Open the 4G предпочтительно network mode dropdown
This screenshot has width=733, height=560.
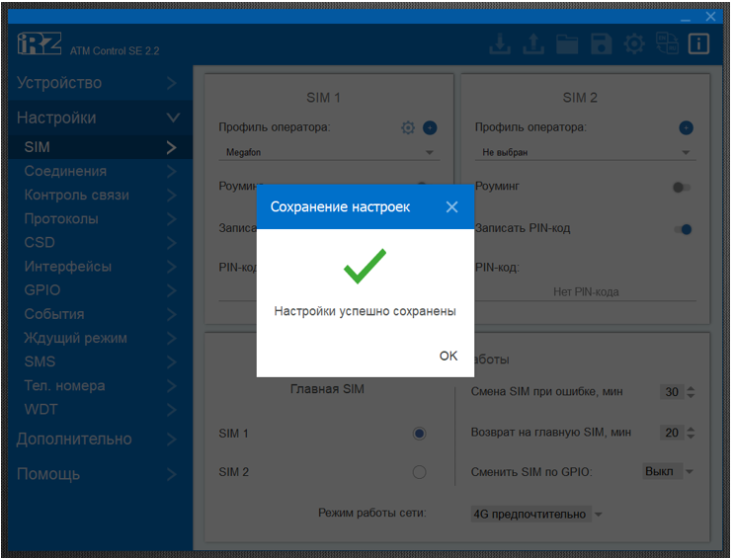[537, 515]
